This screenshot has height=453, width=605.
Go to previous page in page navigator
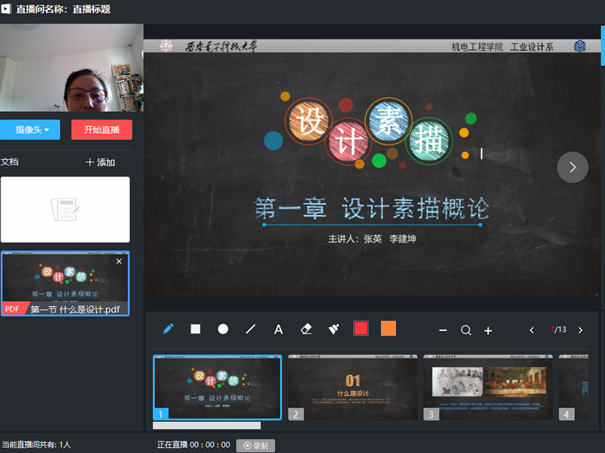[532, 330]
